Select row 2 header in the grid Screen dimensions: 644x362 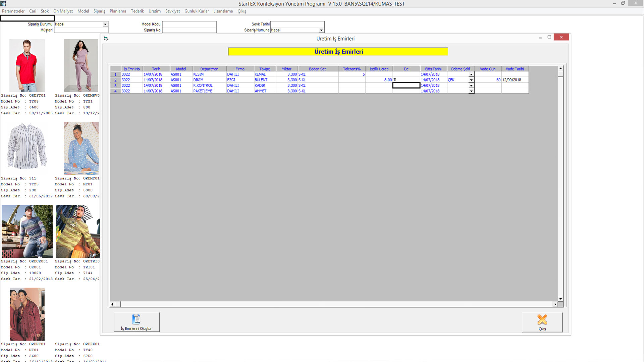click(115, 80)
